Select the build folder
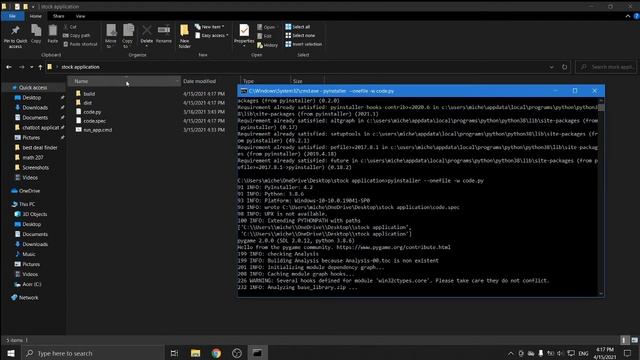Screen dimensions: 640x360 89,94
